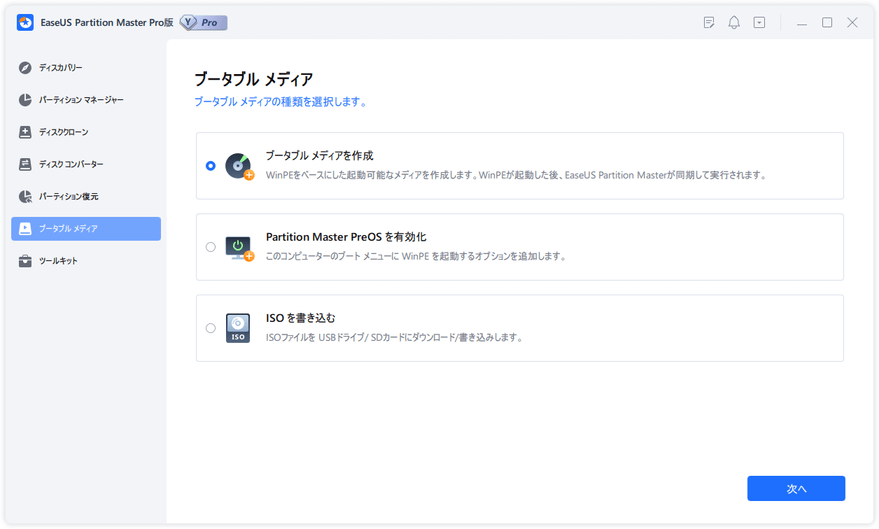Click the Disk Clone icon in sidebar

[26, 132]
